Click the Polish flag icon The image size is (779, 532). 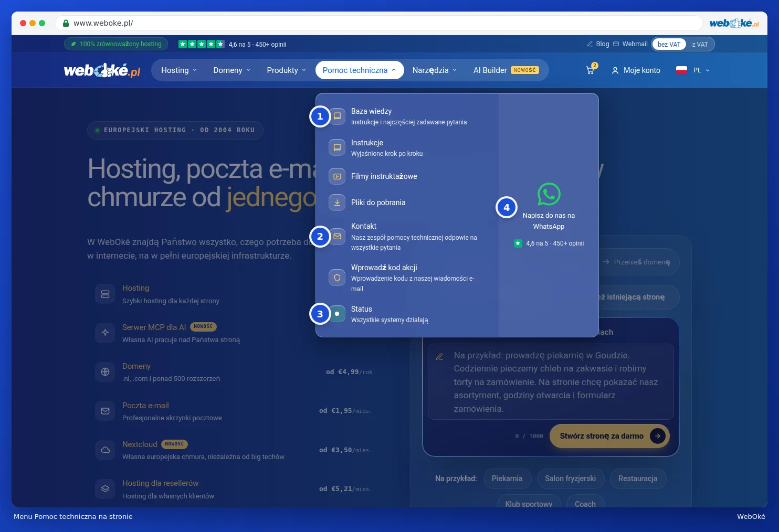click(681, 70)
